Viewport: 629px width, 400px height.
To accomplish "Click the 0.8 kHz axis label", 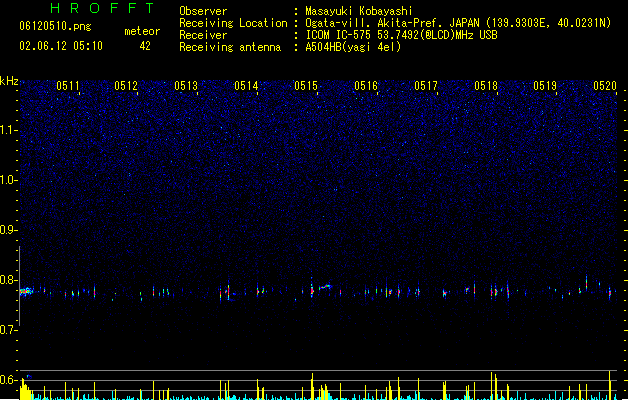I will [x=8, y=280].
